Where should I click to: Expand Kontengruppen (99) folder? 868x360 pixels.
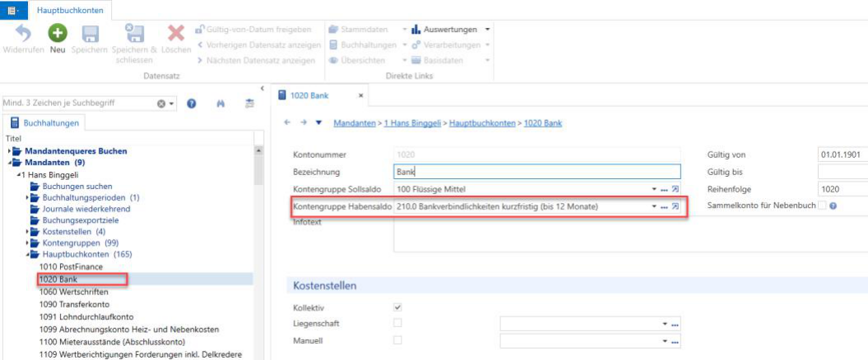[x=28, y=243]
